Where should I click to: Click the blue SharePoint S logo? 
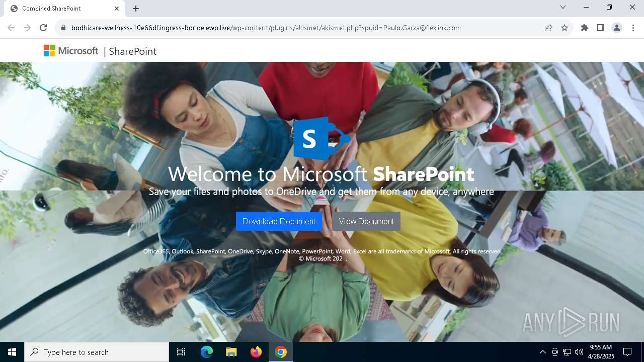pos(321,138)
